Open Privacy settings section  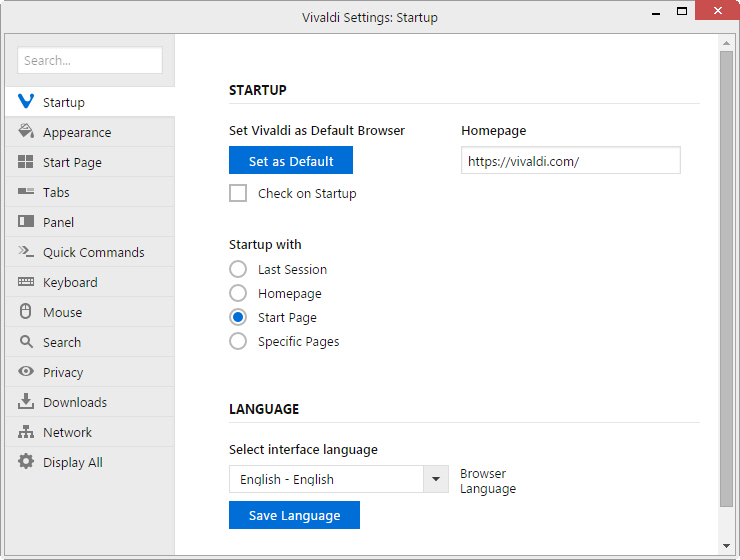[x=90, y=372]
